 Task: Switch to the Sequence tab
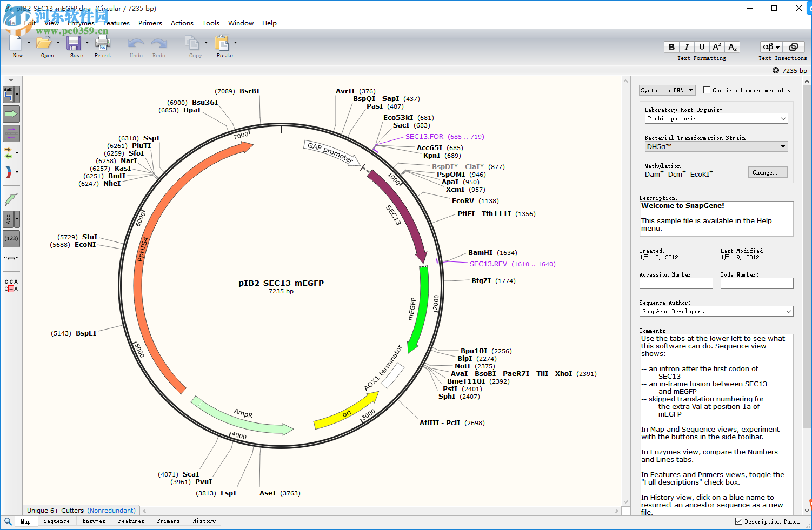coord(56,521)
